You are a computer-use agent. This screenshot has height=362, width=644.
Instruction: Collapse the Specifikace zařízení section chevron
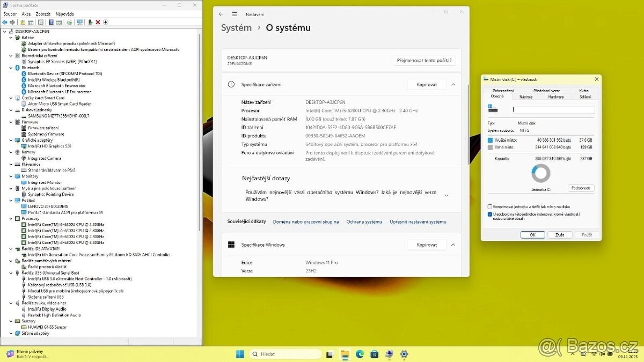[x=453, y=84]
